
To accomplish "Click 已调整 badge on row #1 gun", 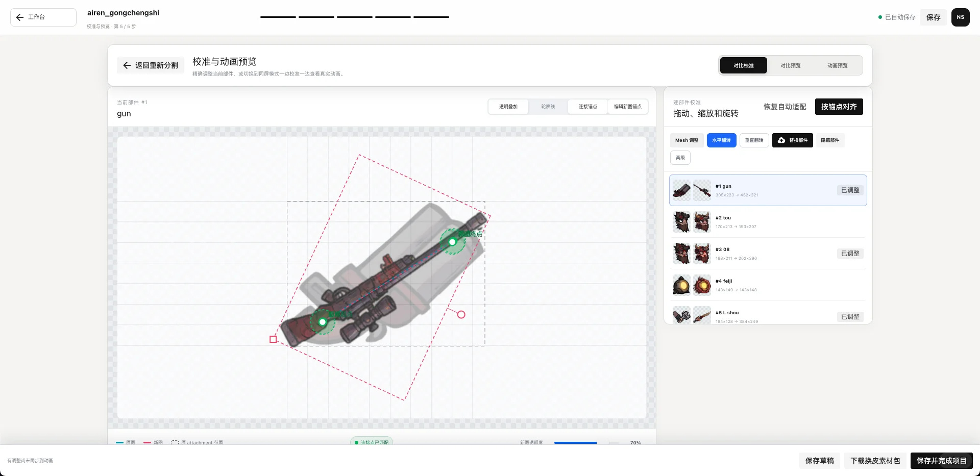I will [850, 190].
